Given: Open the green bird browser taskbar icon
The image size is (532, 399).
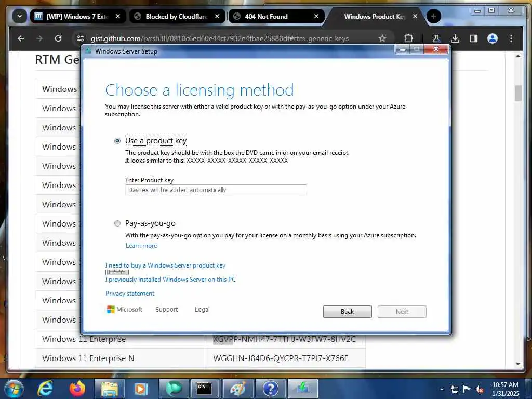Looking at the screenshot, I should tap(174, 389).
